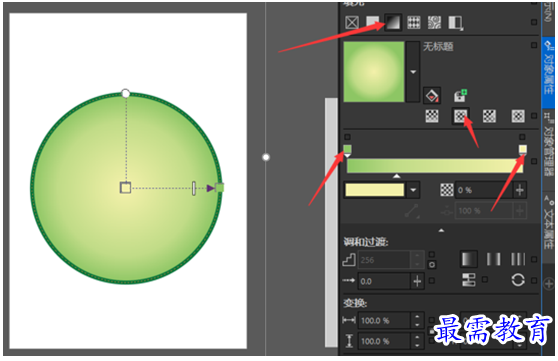This screenshot has height=361, width=558.
Task: Open the node transparency slider plus button
Action: pos(520,190)
